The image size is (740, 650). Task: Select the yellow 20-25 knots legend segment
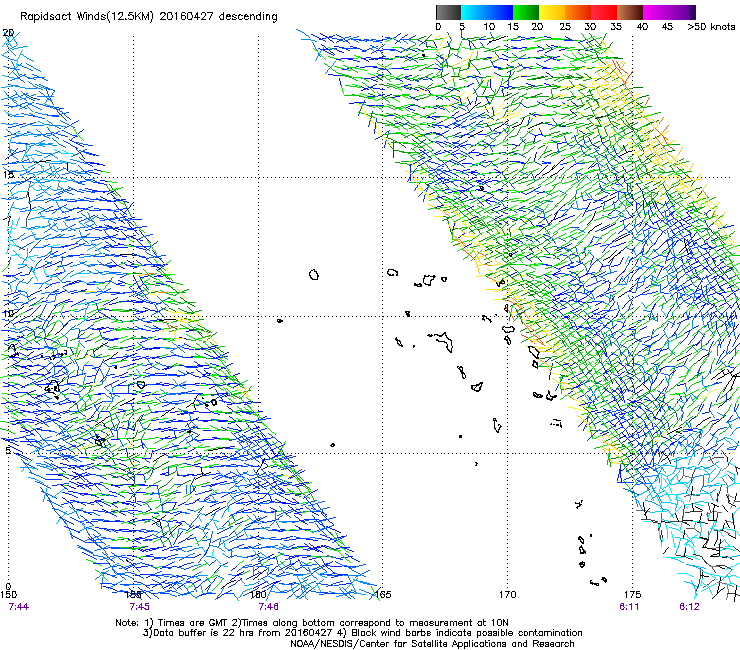pos(552,12)
